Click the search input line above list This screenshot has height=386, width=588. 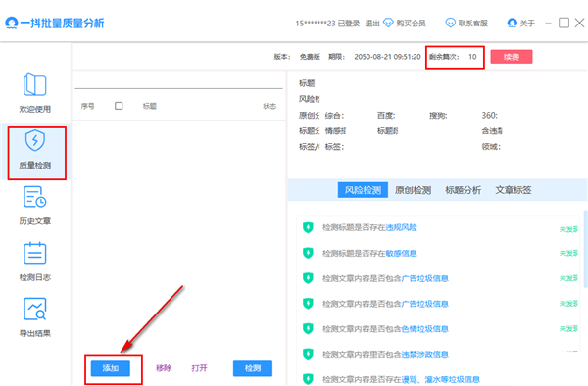[178, 83]
